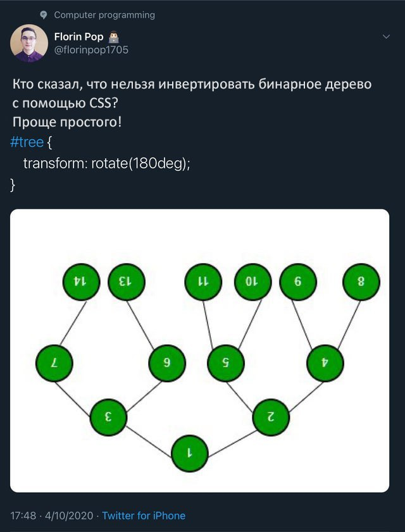Open Florin Pop's profile avatar
The height and width of the screenshot is (532, 405).
pos(29,43)
